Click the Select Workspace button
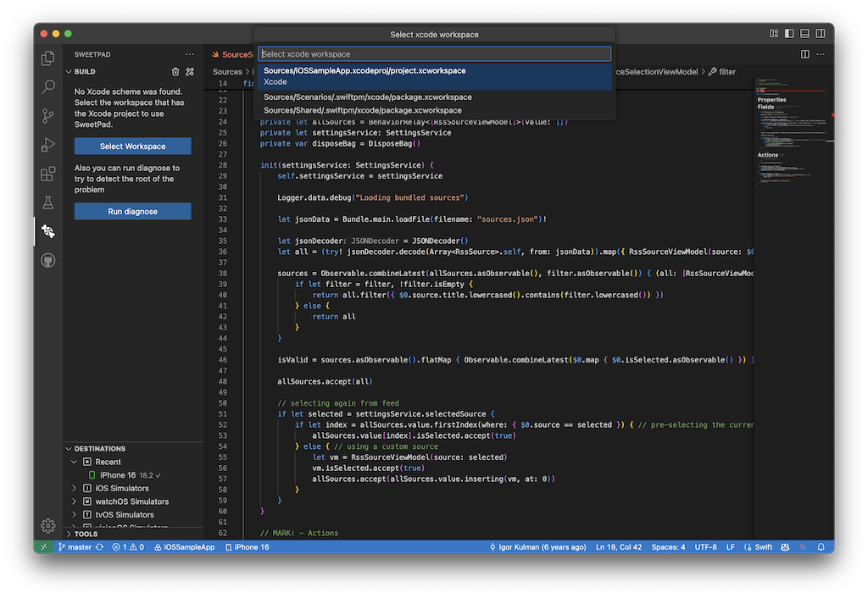868x598 pixels. [132, 147]
